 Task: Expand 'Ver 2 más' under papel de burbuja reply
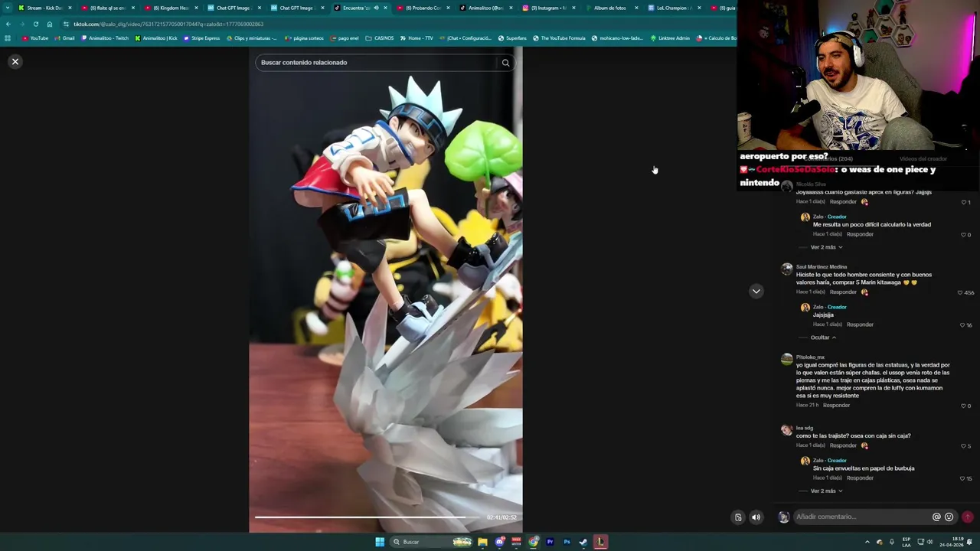[x=826, y=491]
